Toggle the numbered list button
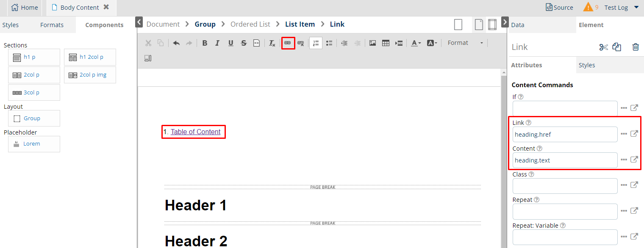This screenshot has height=248, width=644. (316, 43)
